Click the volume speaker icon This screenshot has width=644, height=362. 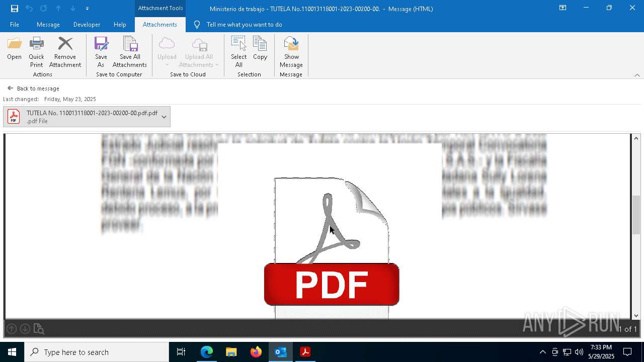coord(579,352)
